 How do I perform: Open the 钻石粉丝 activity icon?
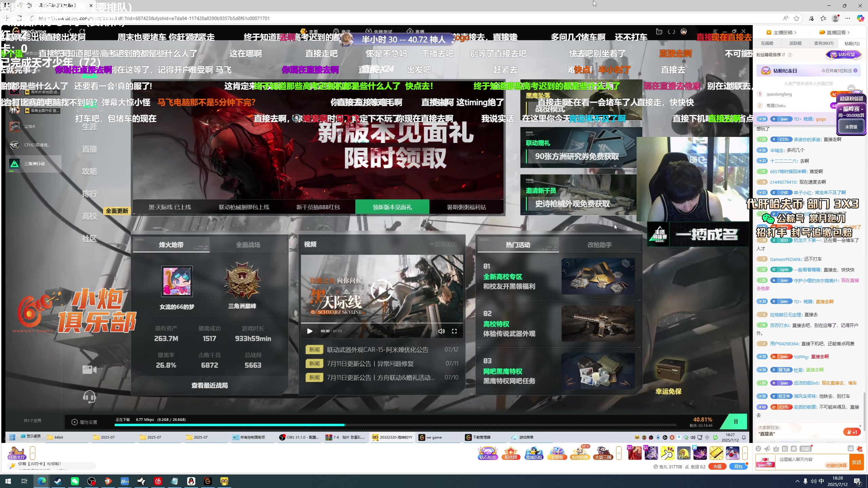pyautogui.click(x=488, y=453)
